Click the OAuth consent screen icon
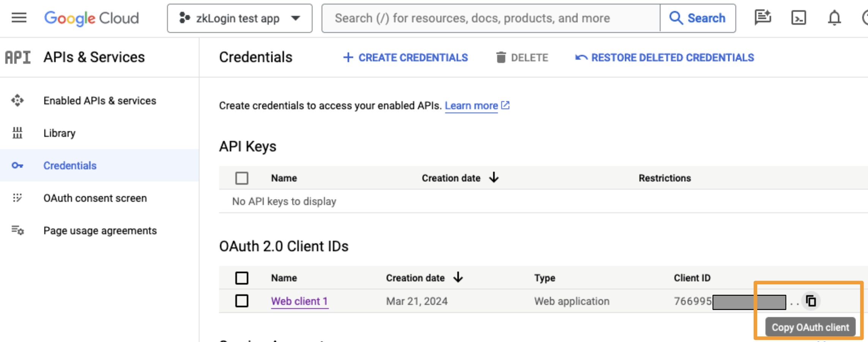Screen dimensions: 868x342 pyautogui.click(x=17, y=198)
